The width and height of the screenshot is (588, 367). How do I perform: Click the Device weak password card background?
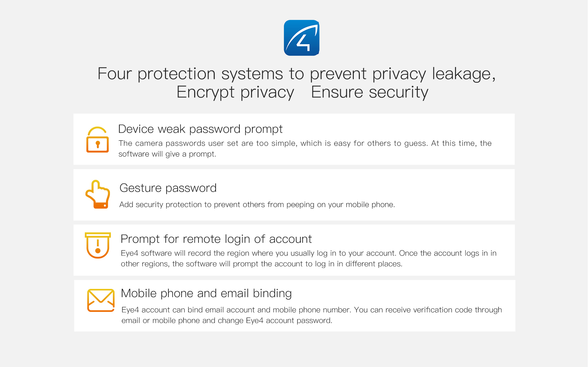click(294, 139)
